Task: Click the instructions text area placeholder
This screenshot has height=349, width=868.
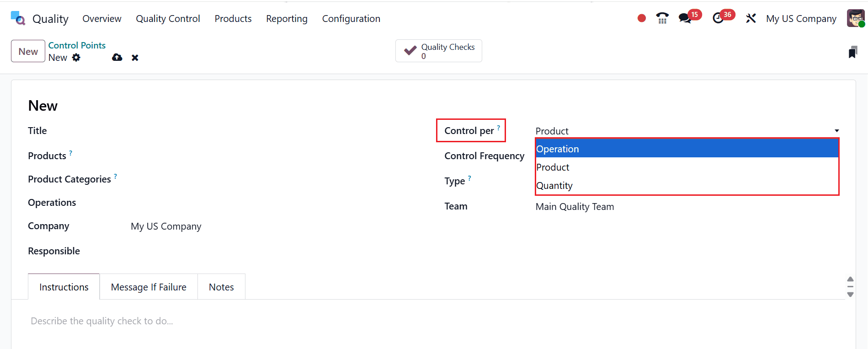Action: pyautogui.click(x=102, y=321)
